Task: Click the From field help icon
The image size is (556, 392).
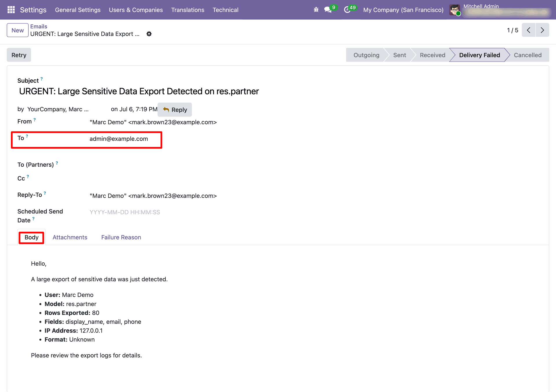Action: (x=35, y=120)
